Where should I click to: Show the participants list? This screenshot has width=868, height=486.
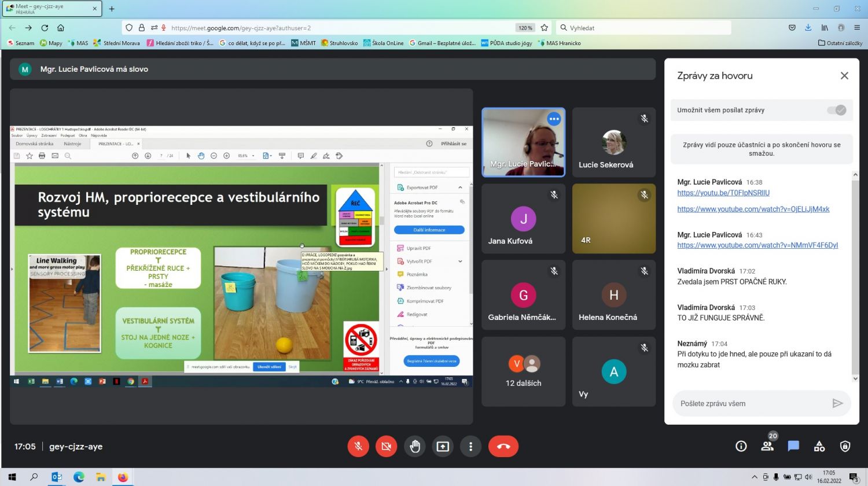767,446
